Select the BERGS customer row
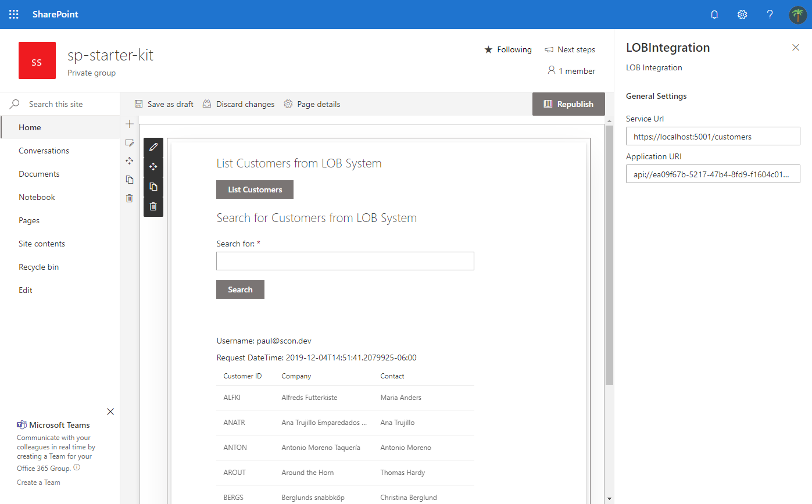The width and height of the screenshot is (812, 504). tap(345, 496)
